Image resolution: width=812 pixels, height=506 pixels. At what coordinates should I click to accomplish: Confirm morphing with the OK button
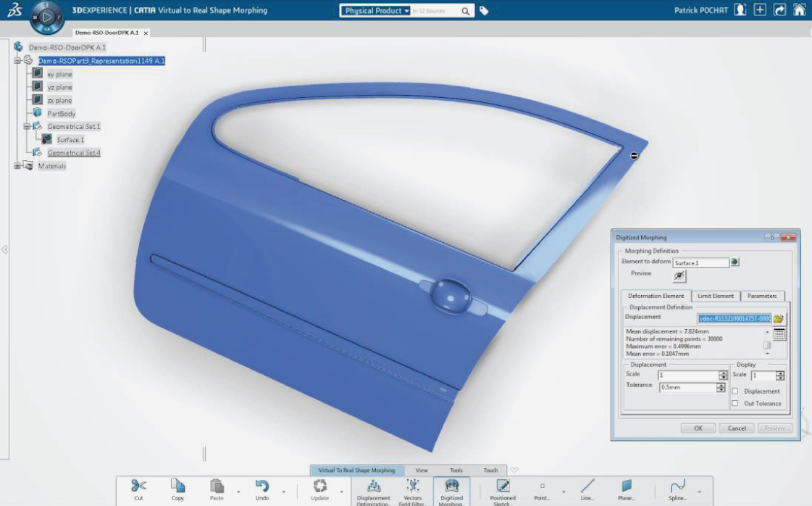pyautogui.click(x=697, y=428)
